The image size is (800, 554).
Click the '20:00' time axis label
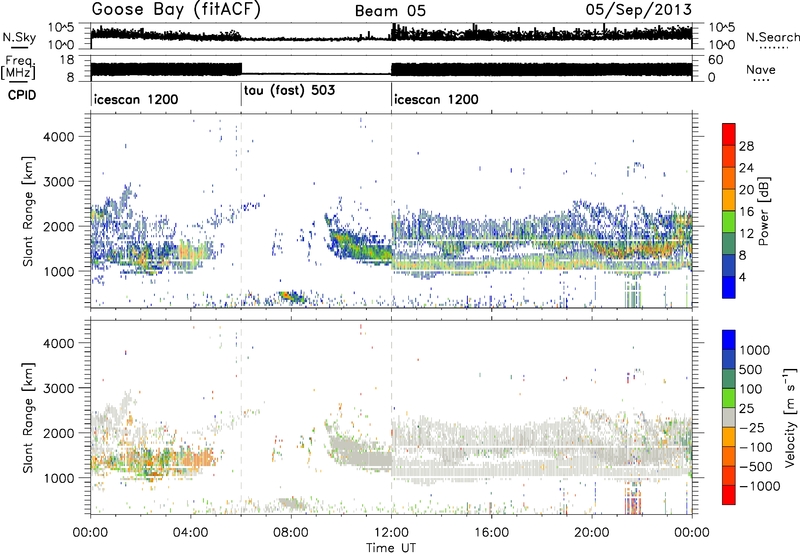pyautogui.click(x=592, y=533)
